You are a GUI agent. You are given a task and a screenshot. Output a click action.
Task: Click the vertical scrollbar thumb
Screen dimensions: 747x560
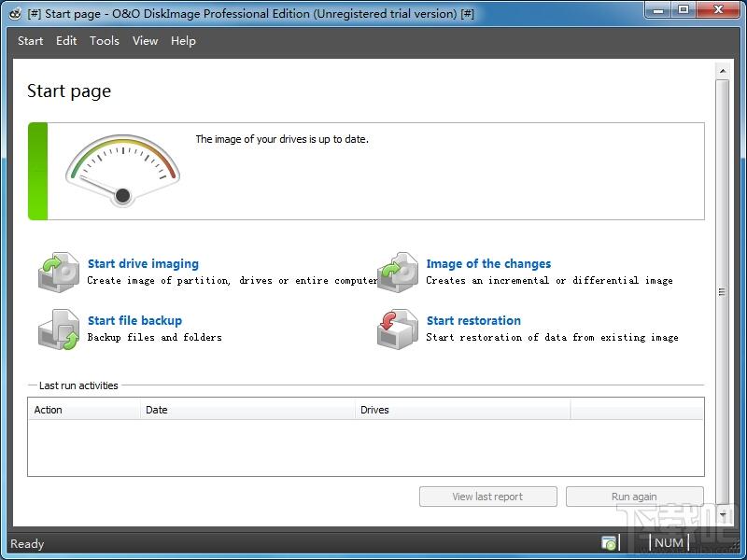[x=723, y=291]
